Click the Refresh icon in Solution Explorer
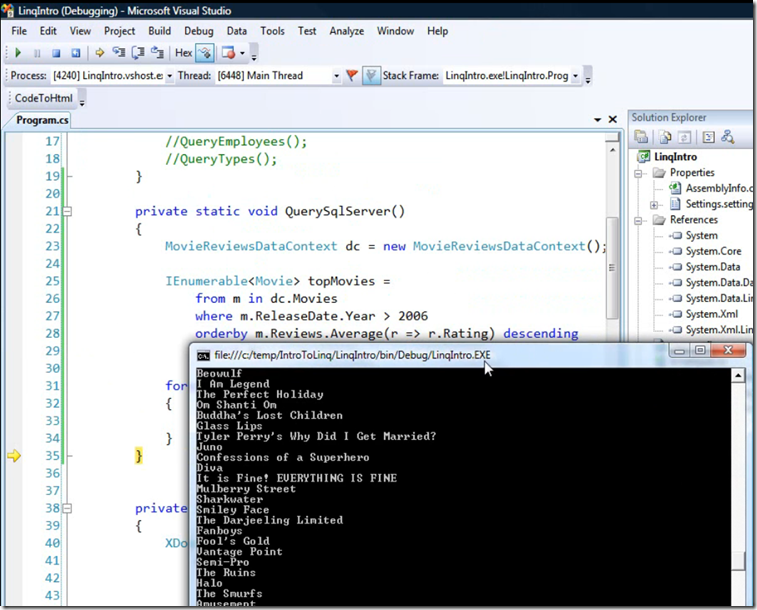757x610 pixels. [684, 138]
